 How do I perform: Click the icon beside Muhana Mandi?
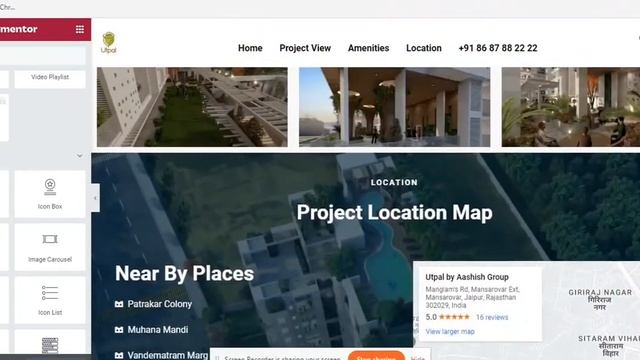point(119,330)
